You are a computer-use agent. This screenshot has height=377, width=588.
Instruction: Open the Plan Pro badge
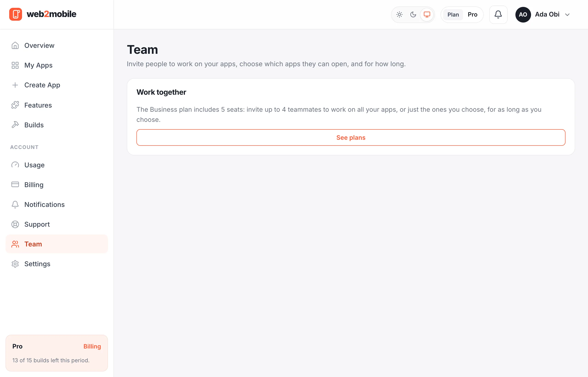click(462, 15)
